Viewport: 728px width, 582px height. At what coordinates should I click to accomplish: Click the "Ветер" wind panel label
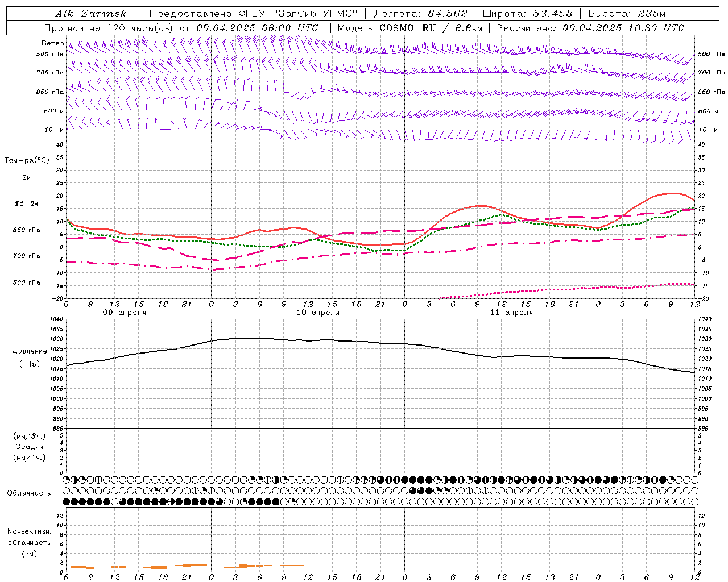click(x=52, y=43)
